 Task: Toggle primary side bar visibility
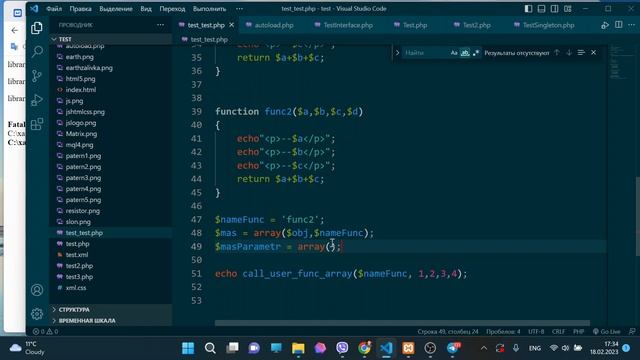[x=528, y=9]
